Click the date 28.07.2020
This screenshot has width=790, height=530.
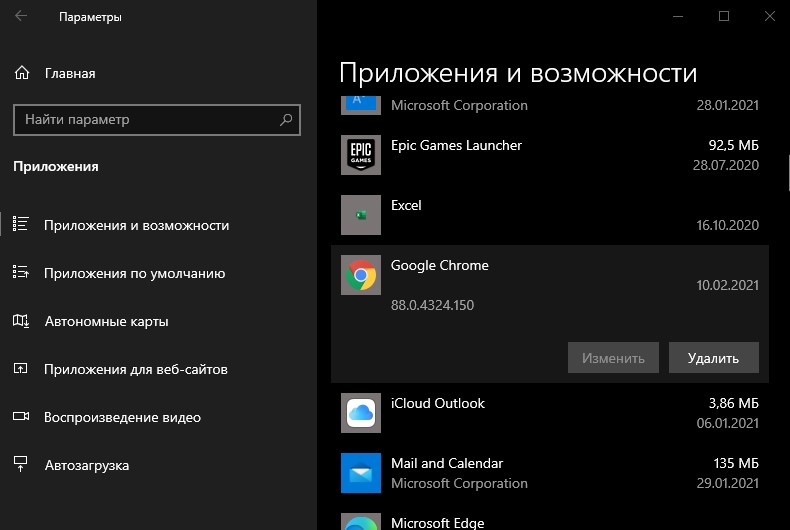[x=726, y=165]
